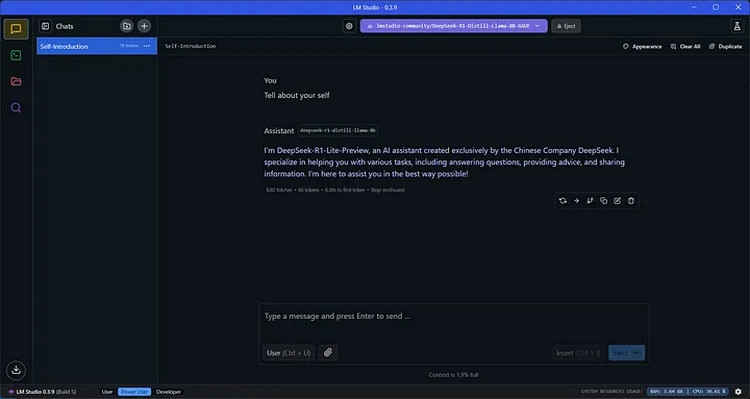750x399 pixels.
Task: Open the Chat view in the sidebar
Action: point(16,29)
